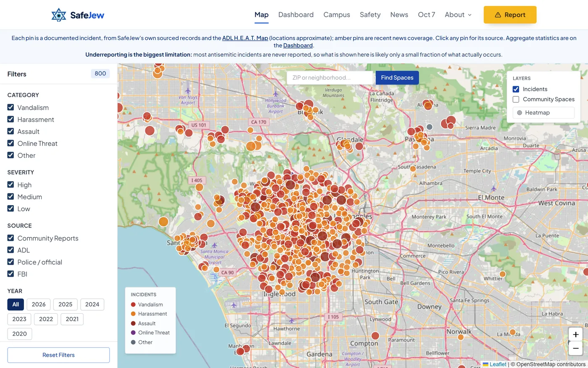
Task: Enable the Community Spaces layer
Action: pyautogui.click(x=516, y=99)
